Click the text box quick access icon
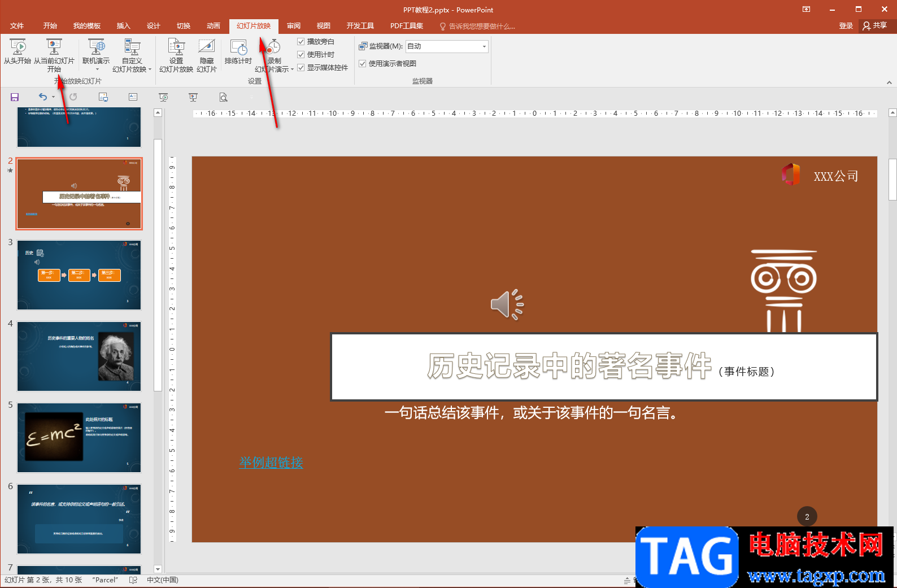 point(133,97)
